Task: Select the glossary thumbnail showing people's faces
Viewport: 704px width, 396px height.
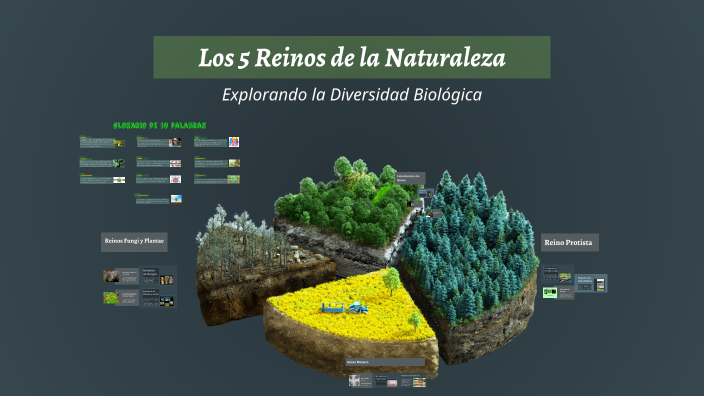Action: point(175,142)
